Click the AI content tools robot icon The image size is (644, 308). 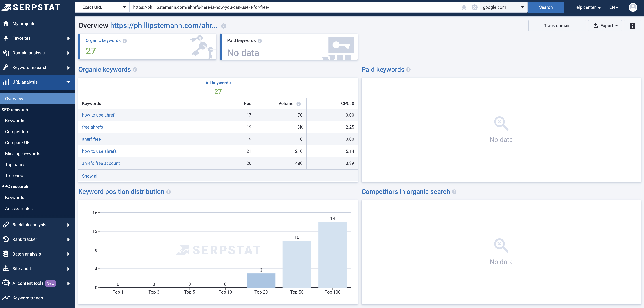pyautogui.click(x=6, y=283)
